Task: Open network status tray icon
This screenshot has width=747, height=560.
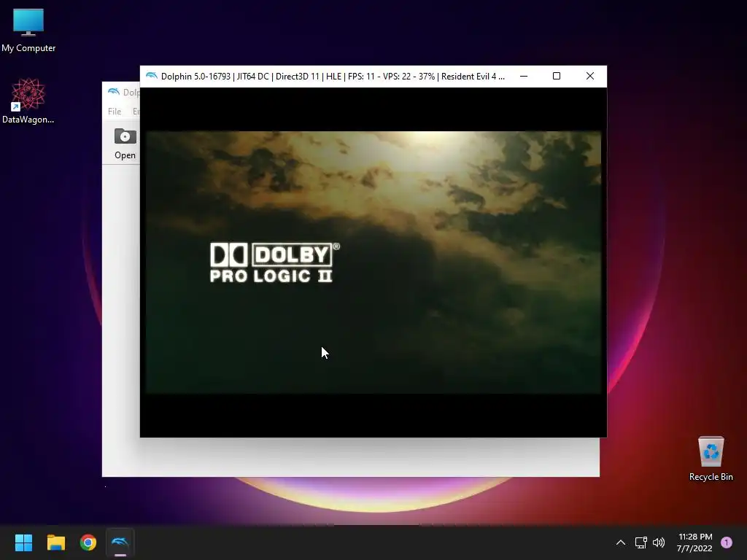Action: [640, 542]
